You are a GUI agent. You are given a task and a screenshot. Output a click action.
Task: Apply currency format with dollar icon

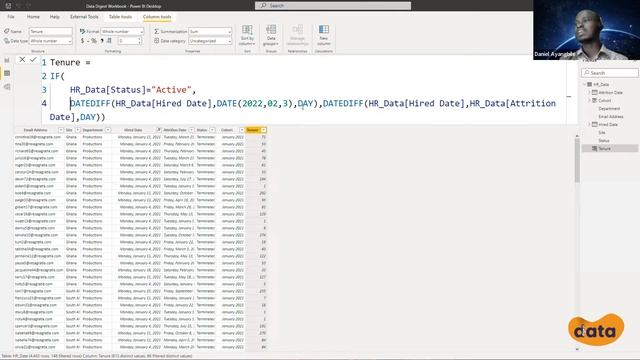point(82,41)
